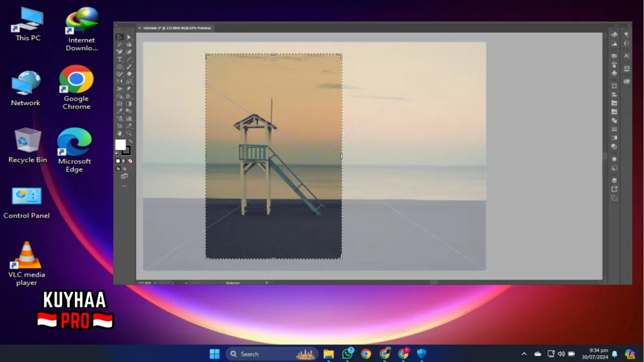Select the Direct Selection tool
Viewport: 644px width, 362px height.
129,37
